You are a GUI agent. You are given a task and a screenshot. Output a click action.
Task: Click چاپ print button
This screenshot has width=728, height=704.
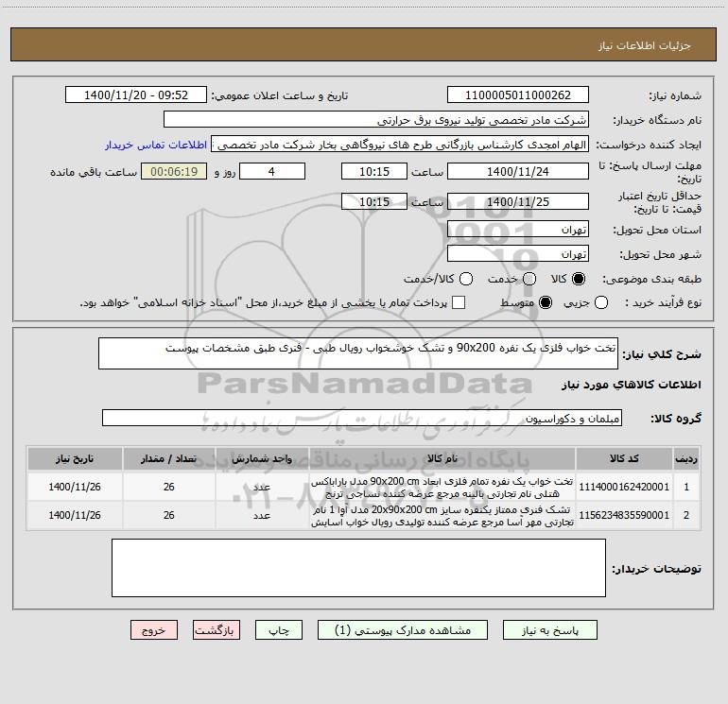pos(279,630)
